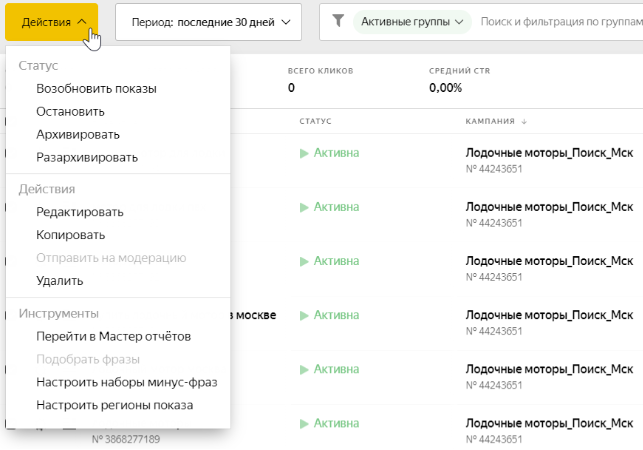The width and height of the screenshot is (643, 450).
Task: Click Редактировать in the actions menu
Action: (x=80, y=212)
